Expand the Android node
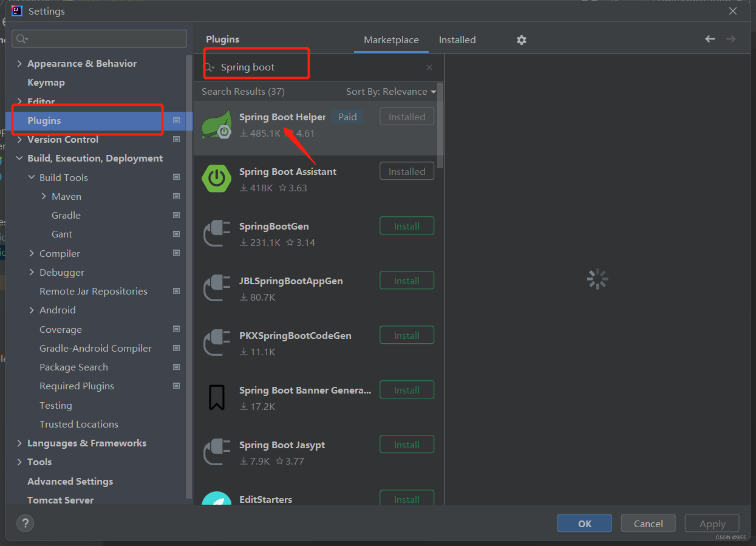This screenshot has width=756, height=546. (x=32, y=310)
